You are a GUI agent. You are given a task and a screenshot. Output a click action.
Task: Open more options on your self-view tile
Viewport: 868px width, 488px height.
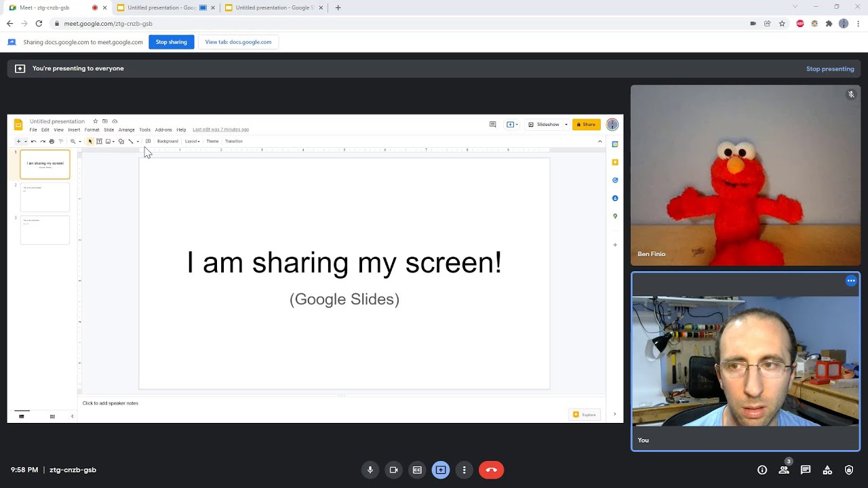click(851, 281)
